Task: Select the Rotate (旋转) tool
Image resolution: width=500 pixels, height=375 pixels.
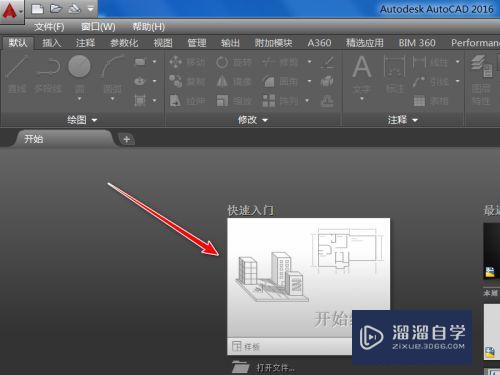Action: tap(233, 62)
